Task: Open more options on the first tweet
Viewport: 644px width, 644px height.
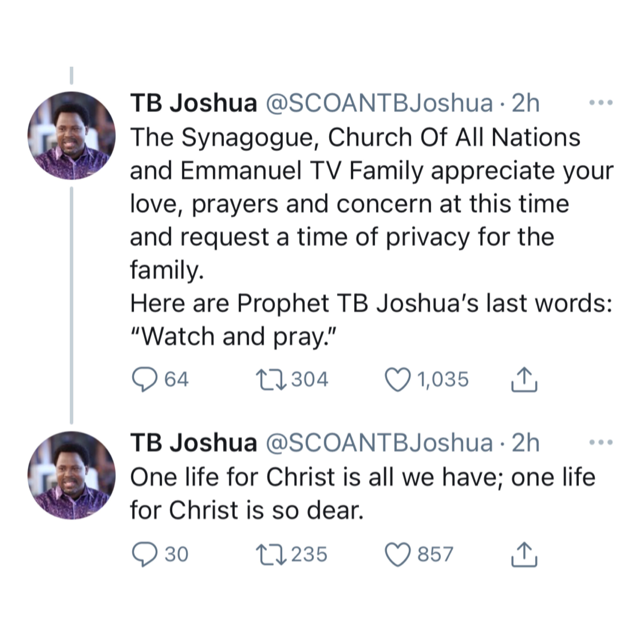Action: pyautogui.click(x=601, y=102)
